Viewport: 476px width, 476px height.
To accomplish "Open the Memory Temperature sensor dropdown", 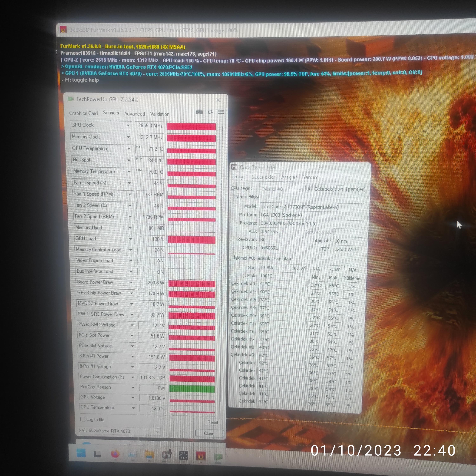I will [129, 172].
